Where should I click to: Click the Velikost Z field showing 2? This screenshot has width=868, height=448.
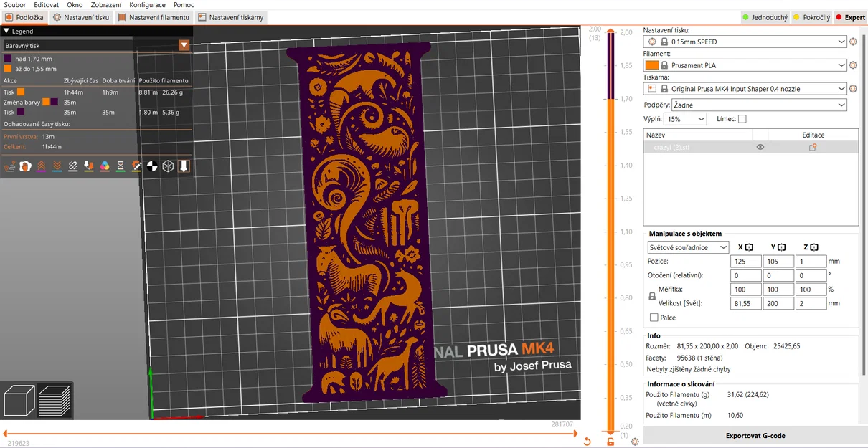(x=811, y=303)
